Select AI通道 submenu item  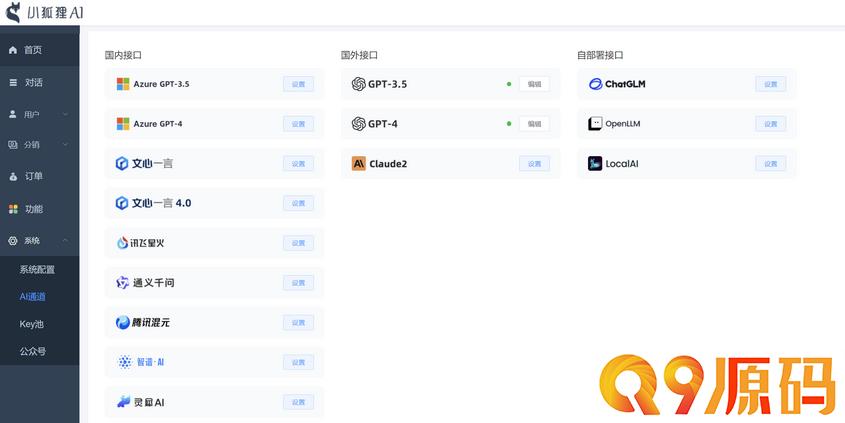click(39, 297)
